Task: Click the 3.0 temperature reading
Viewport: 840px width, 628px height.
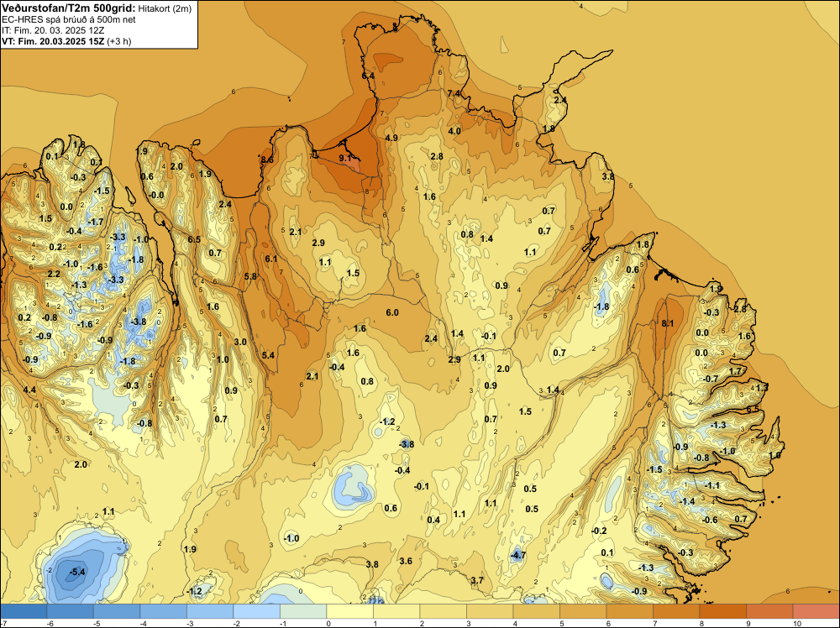Action: [x=240, y=342]
